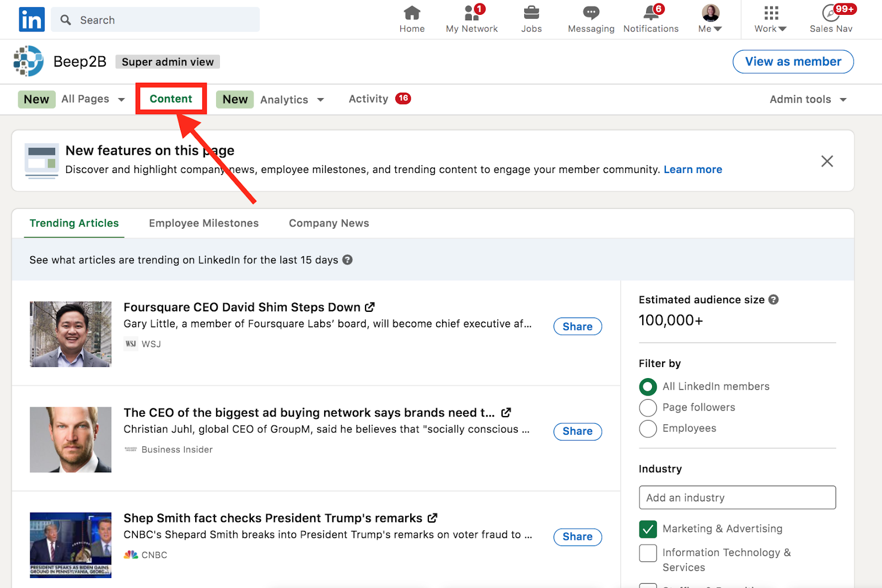Open the David Shim article thumbnail
This screenshot has width=882, height=588.
[71, 334]
